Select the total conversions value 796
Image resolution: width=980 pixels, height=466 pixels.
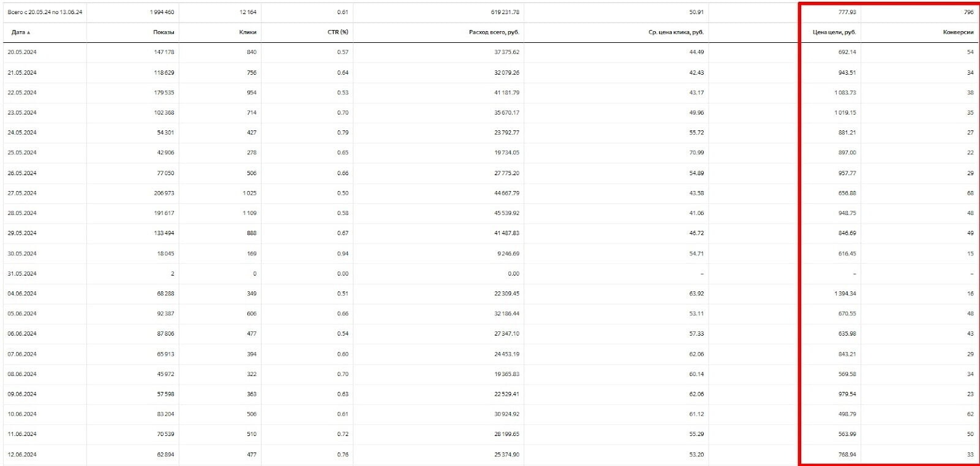(x=968, y=12)
